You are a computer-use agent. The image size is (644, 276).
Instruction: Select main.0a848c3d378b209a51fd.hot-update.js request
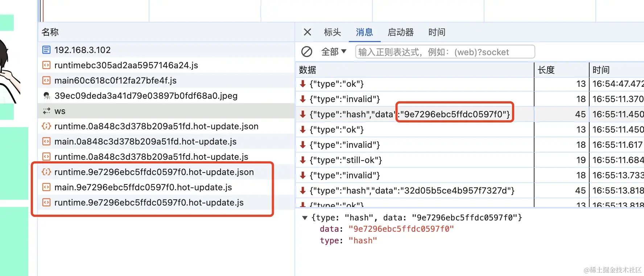[166, 141]
